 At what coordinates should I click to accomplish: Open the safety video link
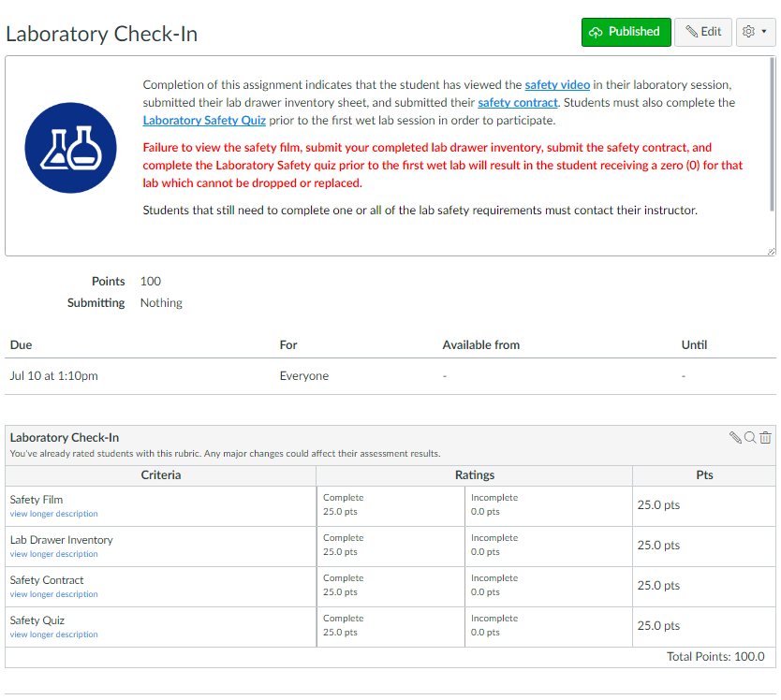pos(557,84)
